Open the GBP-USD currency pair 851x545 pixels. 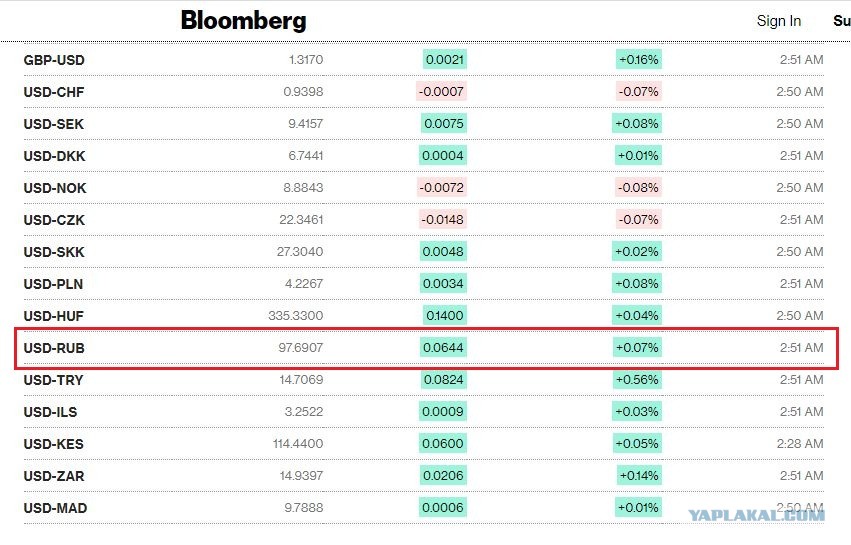(54, 60)
